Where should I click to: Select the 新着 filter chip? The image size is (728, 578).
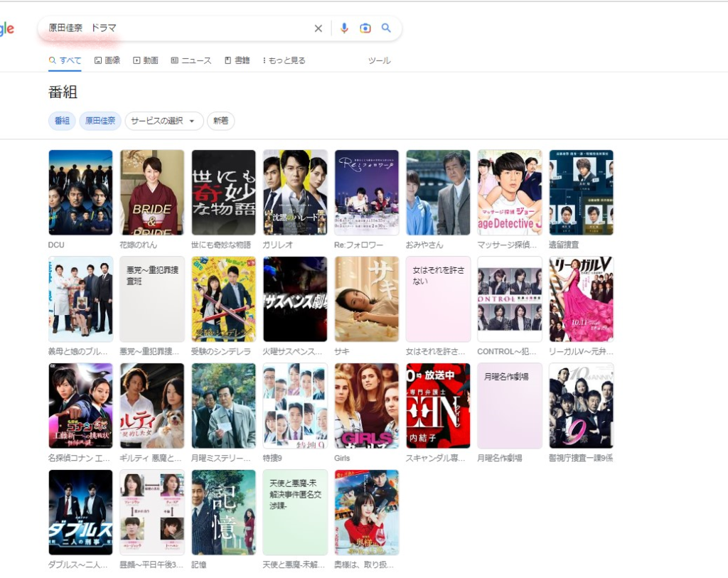tap(220, 121)
